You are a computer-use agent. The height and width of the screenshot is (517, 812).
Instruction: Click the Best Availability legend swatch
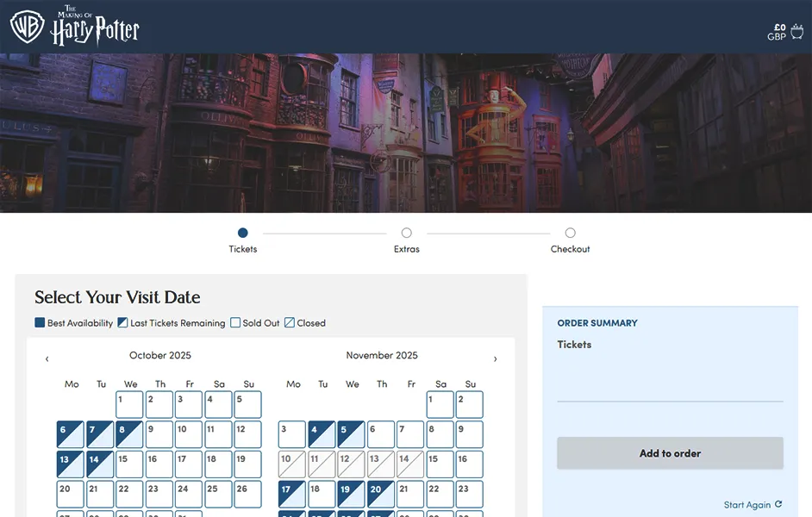click(x=40, y=323)
